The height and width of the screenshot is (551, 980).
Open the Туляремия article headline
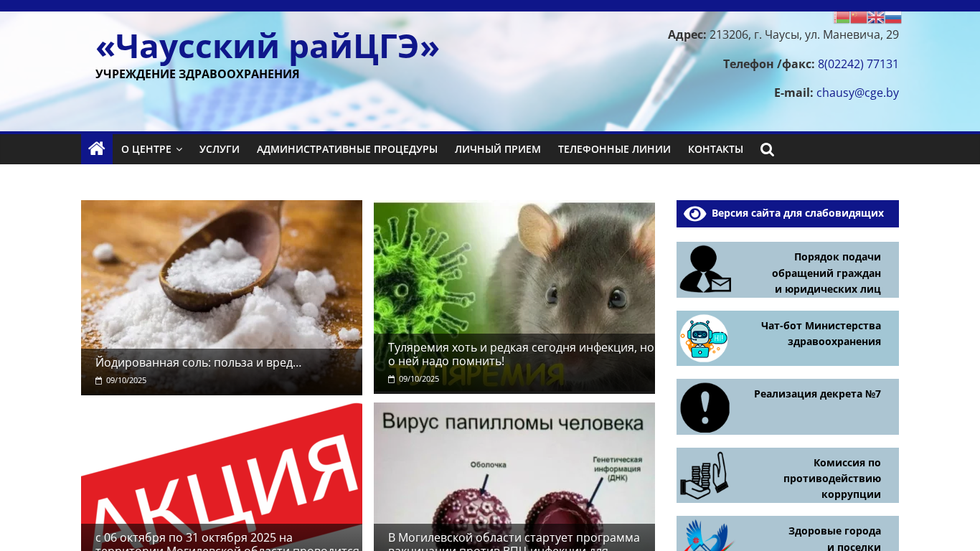click(x=521, y=354)
